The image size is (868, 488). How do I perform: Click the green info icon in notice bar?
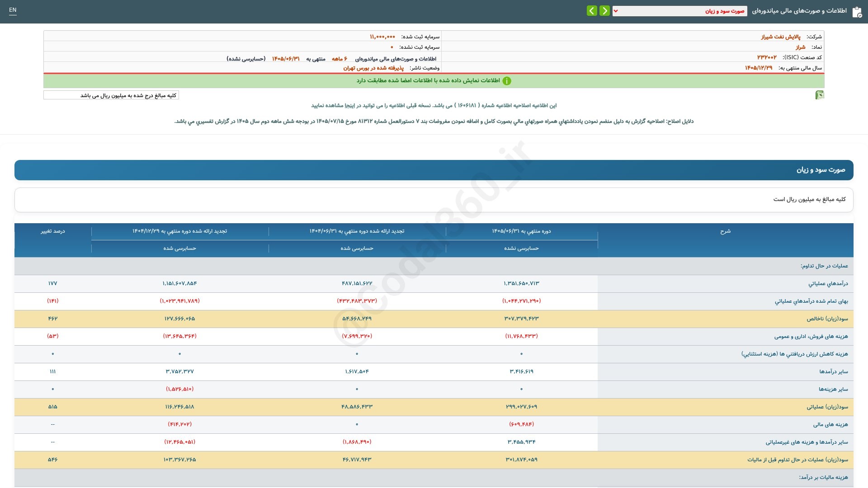pos(507,81)
